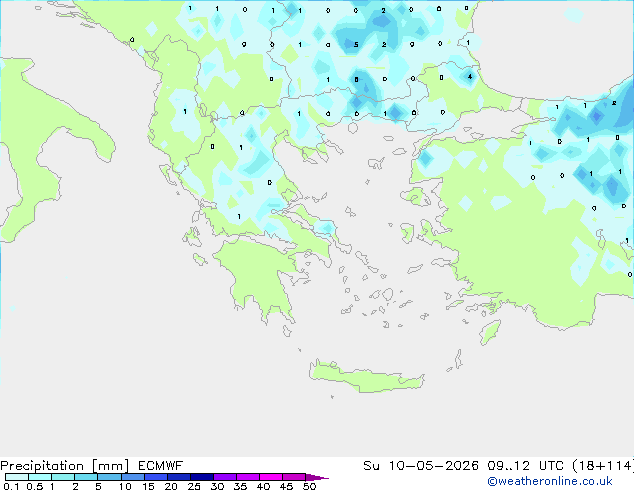Select the 1–2 mm legend swatch

click(x=63, y=477)
